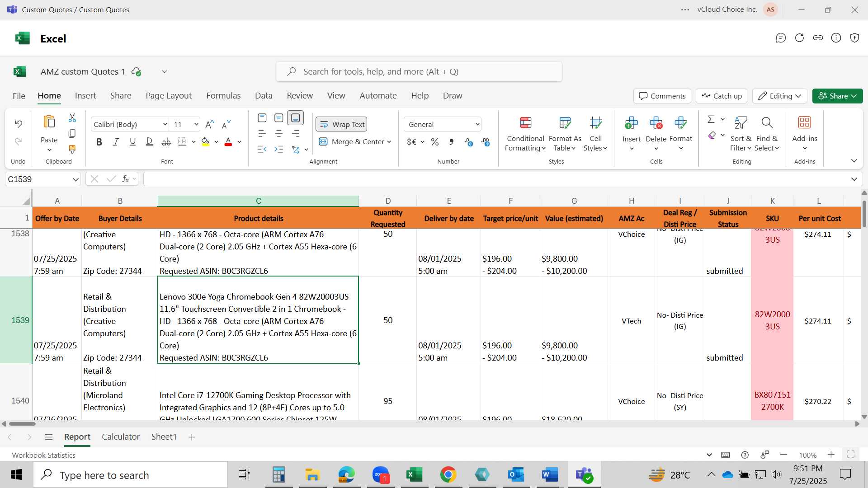Expand the Name Box dropdown arrow
The height and width of the screenshot is (488, 868).
tap(75, 179)
